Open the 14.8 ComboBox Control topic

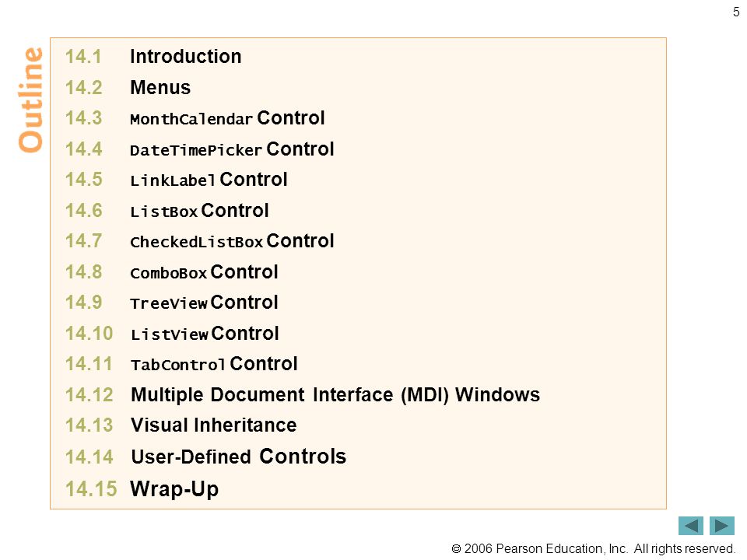click(171, 272)
